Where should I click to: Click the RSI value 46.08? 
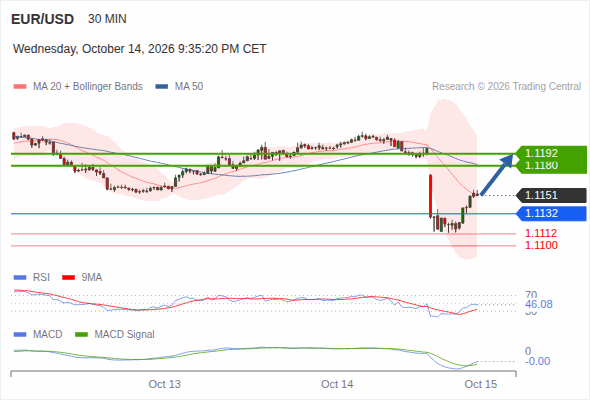tap(539, 304)
